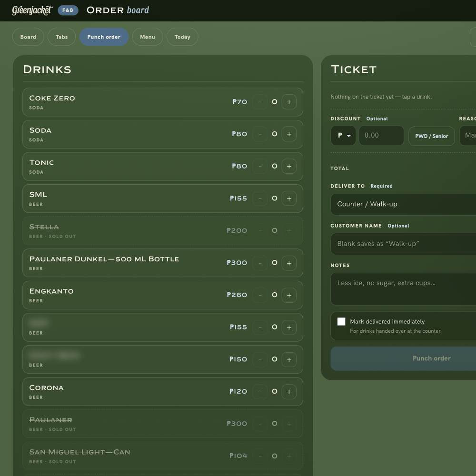Increase Soda quantity with plus button
This screenshot has height=476, width=476.
[x=289, y=134]
